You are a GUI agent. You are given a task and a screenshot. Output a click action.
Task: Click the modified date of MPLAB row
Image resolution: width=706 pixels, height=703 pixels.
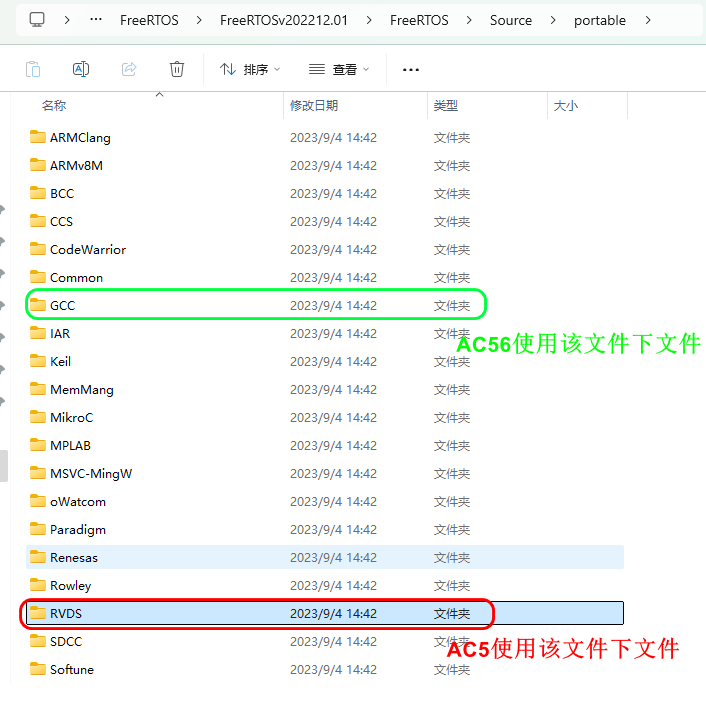(x=333, y=445)
